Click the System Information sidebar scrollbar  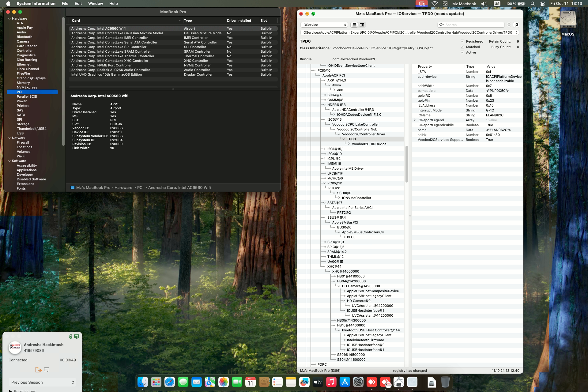pyautogui.click(x=63, y=81)
